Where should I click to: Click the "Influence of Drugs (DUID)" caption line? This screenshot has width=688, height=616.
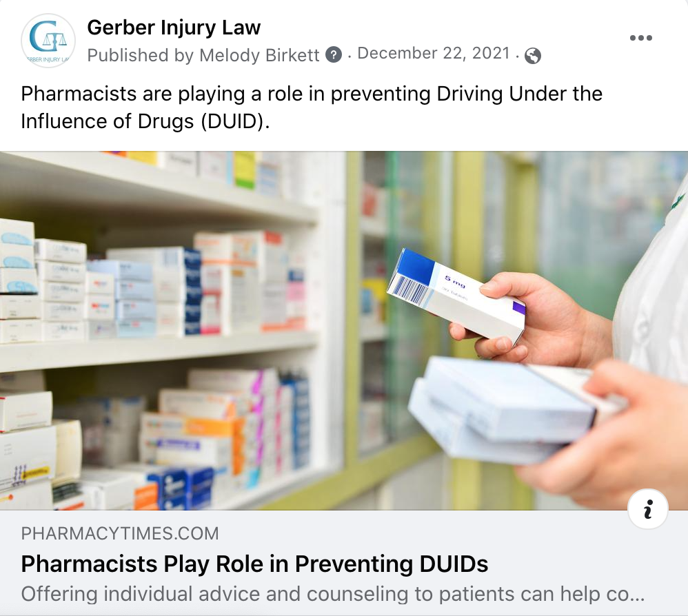(x=145, y=122)
